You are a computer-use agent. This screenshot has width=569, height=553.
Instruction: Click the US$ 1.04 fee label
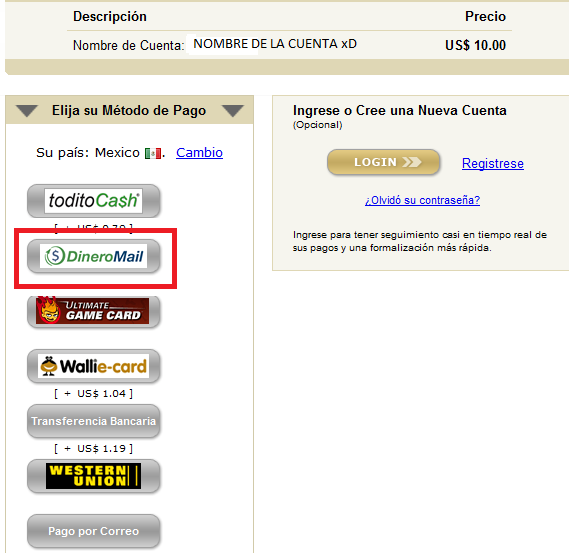pos(94,394)
